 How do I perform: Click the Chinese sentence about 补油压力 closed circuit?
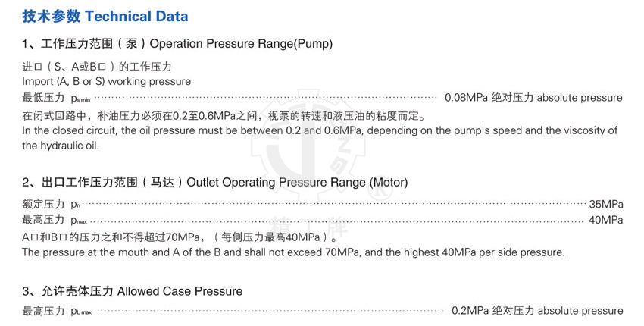pos(224,116)
